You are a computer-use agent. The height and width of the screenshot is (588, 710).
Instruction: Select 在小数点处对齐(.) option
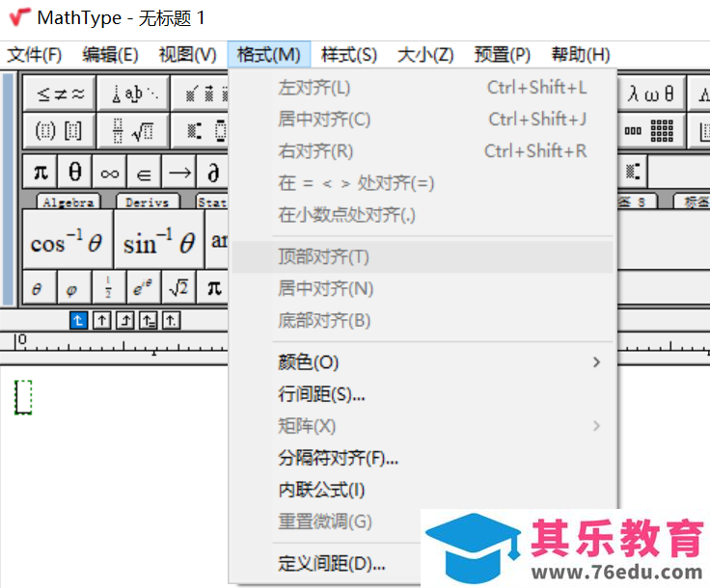pyautogui.click(x=423, y=215)
